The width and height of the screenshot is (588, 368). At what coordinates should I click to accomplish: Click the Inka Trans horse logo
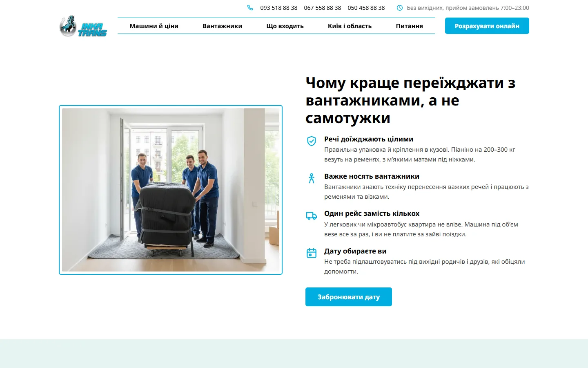(x=83, y=26)
